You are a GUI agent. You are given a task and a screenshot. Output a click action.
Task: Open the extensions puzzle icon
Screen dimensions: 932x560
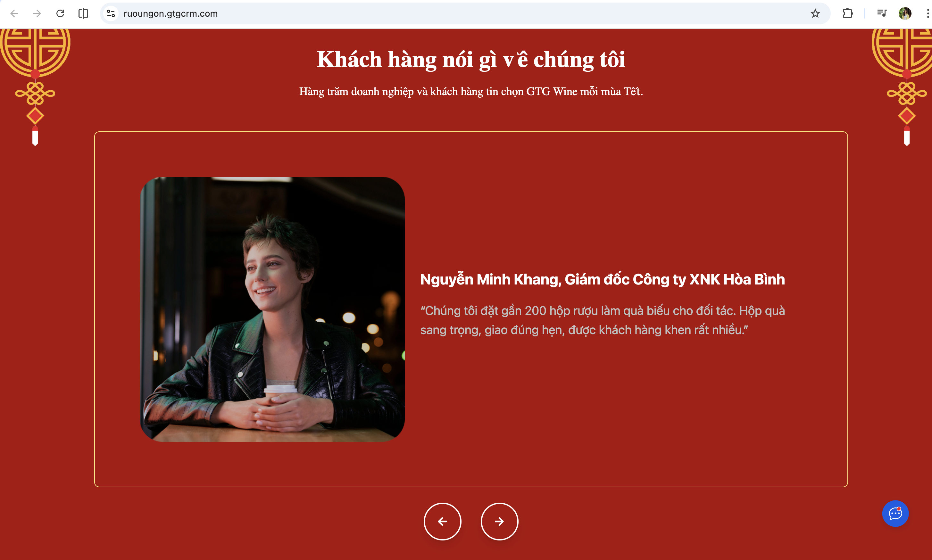847,13
